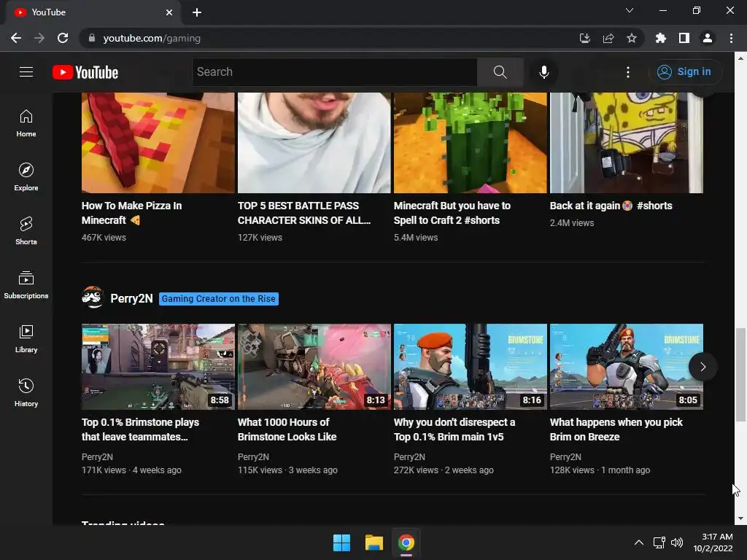This screenshot has width=747, height=560.
Task: Open Chrome profile icon
Action: coord(708,38)
